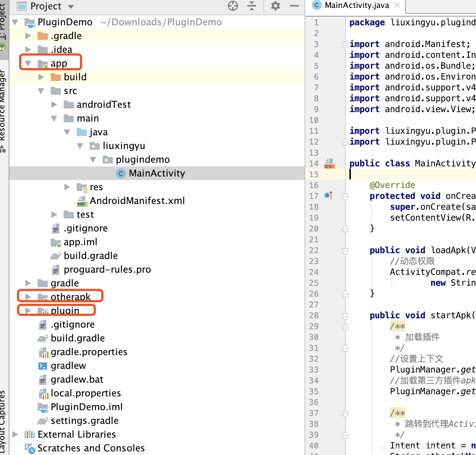Viewport: 476px width, 455px height.
Task: Open the Project panel settings gear
Action: point(276,6)
